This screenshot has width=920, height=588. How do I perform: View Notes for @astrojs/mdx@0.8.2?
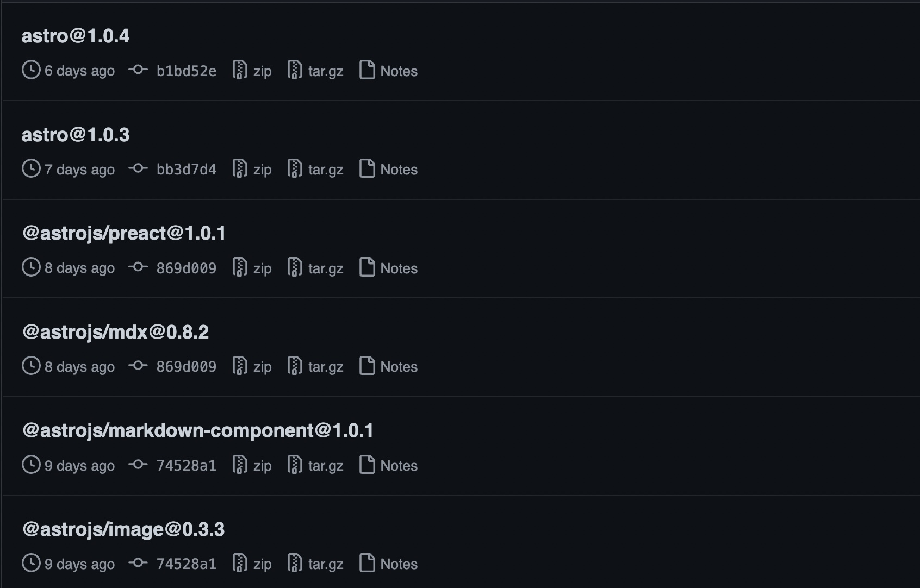399,367
